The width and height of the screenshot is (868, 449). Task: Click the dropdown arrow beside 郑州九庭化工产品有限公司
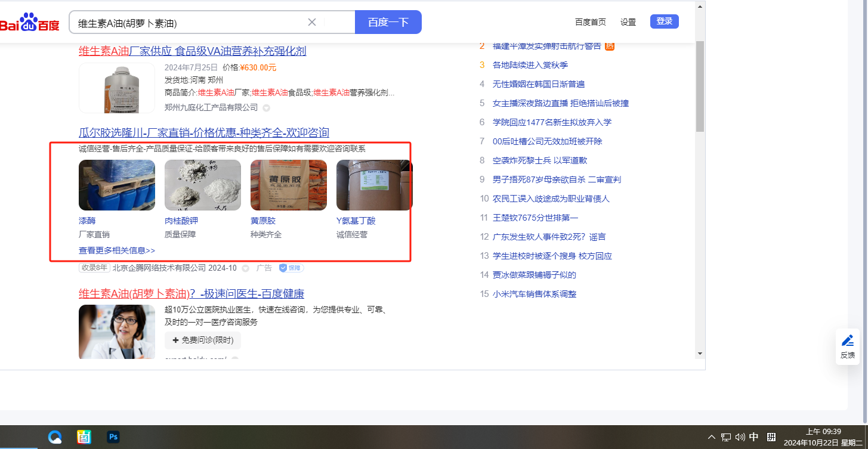pos(267,108)
